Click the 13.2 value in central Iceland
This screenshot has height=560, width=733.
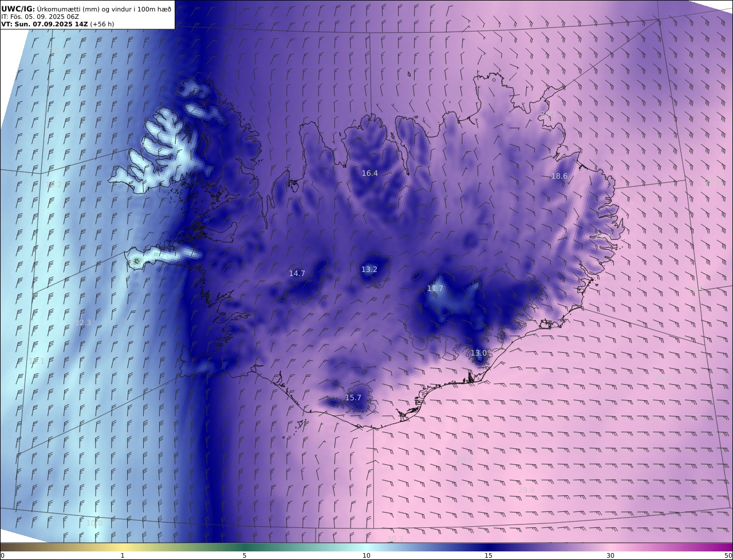pyautogui.click(x=369, y=269)
